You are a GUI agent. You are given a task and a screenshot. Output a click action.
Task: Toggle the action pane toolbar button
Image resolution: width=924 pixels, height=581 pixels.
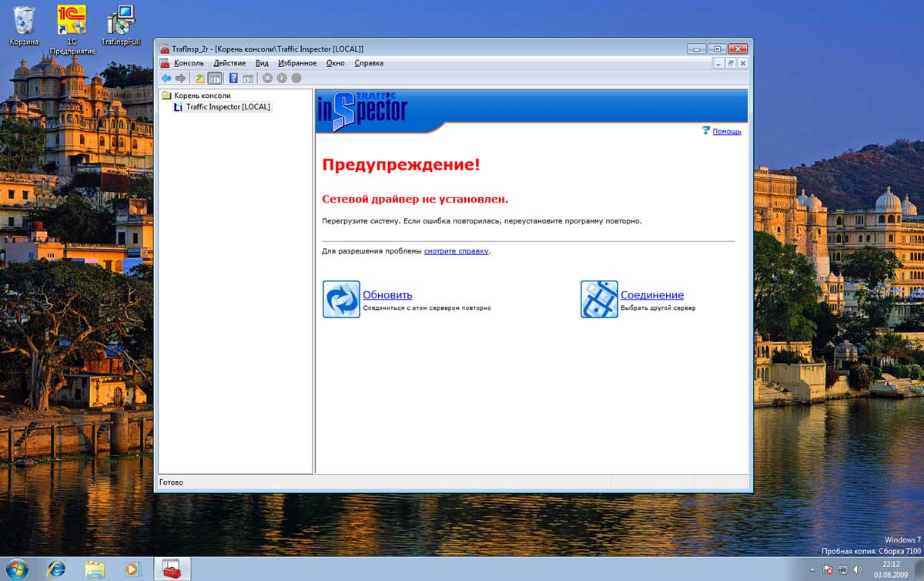tap(248, 78)
